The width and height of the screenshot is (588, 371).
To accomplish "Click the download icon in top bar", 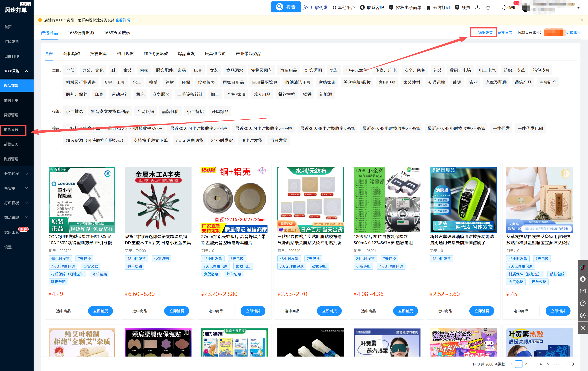I will pyautogui.click(x=477, y=8).
